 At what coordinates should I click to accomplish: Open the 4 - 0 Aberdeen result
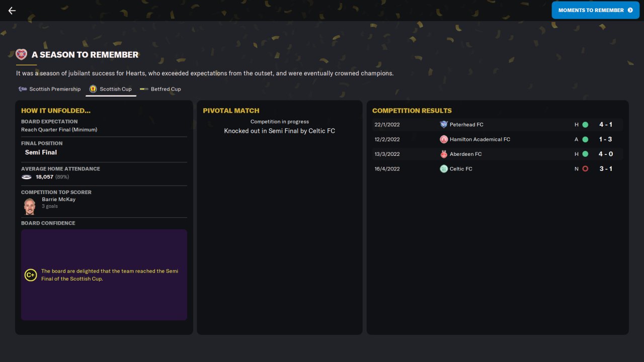605,154
